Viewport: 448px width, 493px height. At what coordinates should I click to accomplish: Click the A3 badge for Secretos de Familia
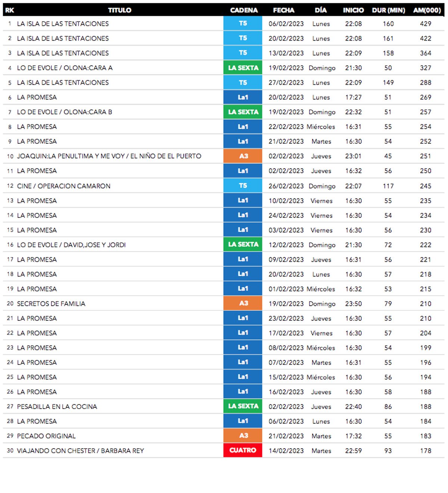coord(243,303)
